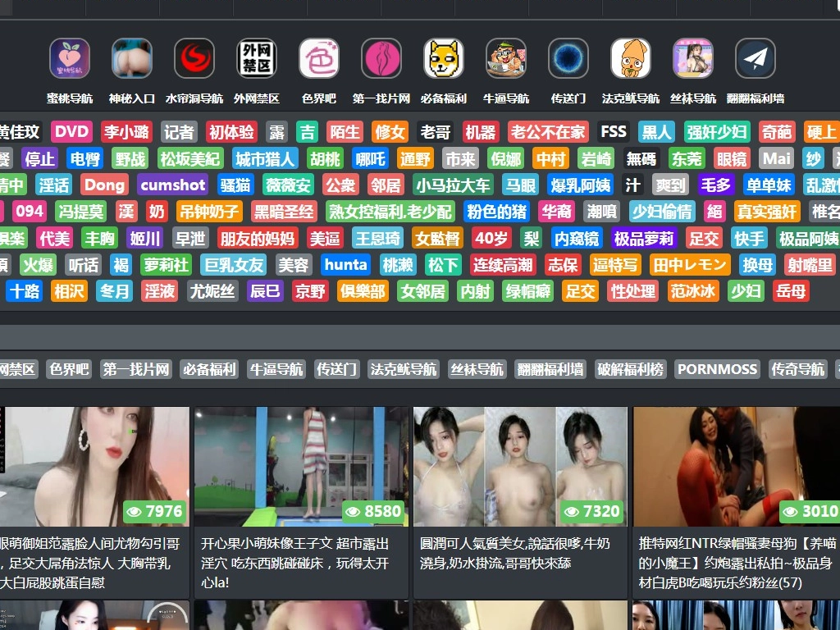Open the 传奇导航 link in gray bar
840x630 pixels.
pyautogui.click(x=798, y=369)
